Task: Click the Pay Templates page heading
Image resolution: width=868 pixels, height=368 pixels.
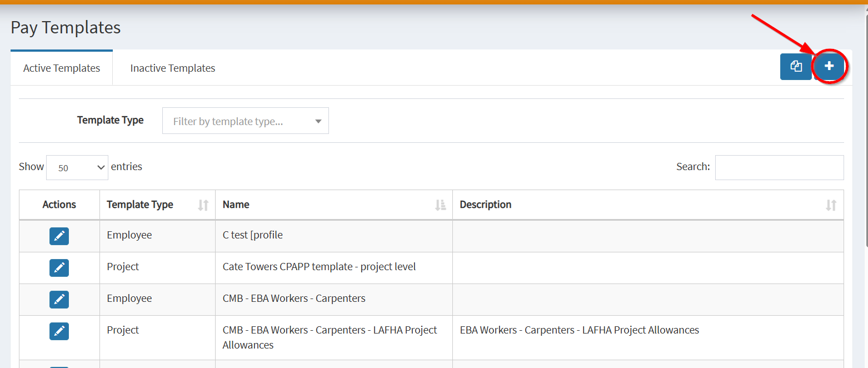Action: click(x=66, y=27)
